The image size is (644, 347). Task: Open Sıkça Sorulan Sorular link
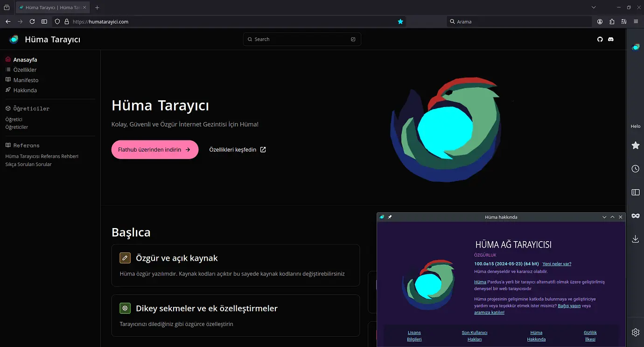click(x=28, y=164)
